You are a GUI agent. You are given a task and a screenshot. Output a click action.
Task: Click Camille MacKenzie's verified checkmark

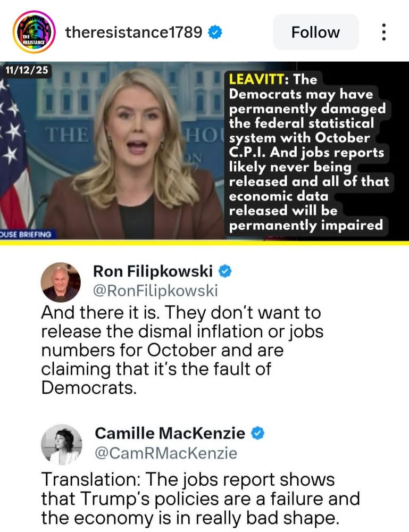click(258, 433)
